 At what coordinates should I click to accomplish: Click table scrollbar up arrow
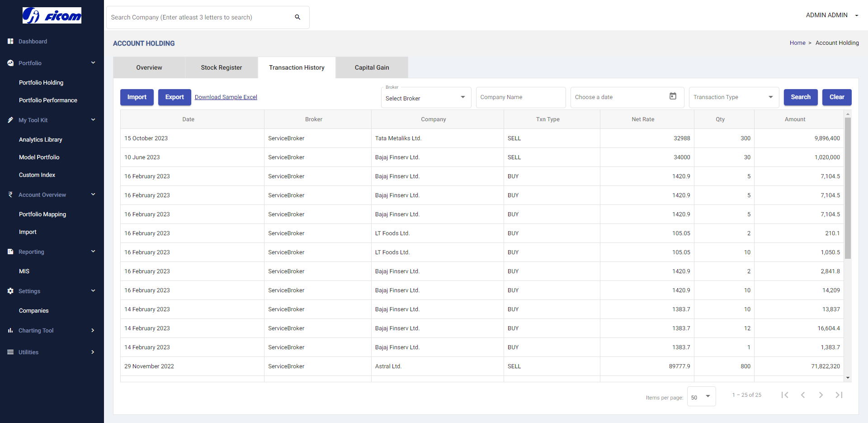tap(848, 114)
